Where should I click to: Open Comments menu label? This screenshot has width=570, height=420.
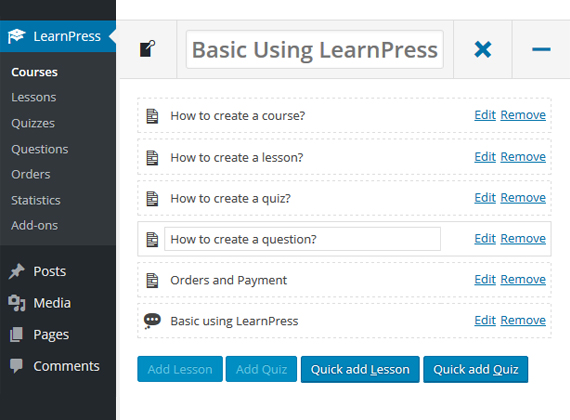coord(67,366)
